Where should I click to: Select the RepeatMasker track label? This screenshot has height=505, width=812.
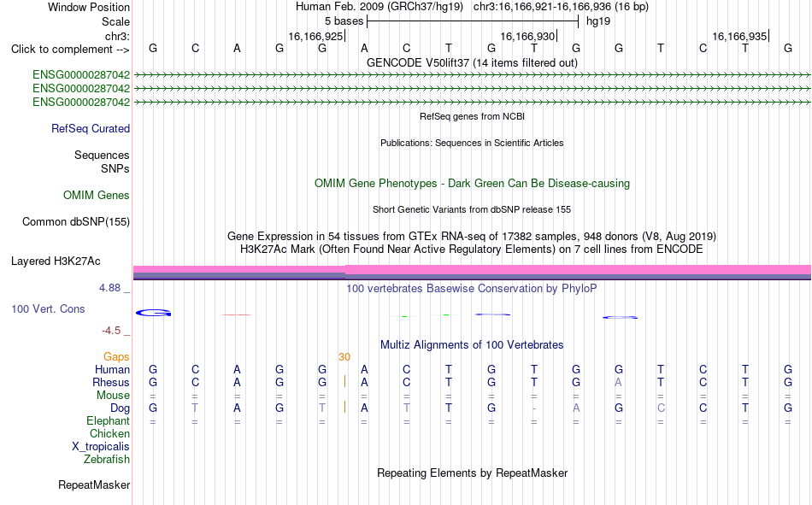tap(94, 485)
